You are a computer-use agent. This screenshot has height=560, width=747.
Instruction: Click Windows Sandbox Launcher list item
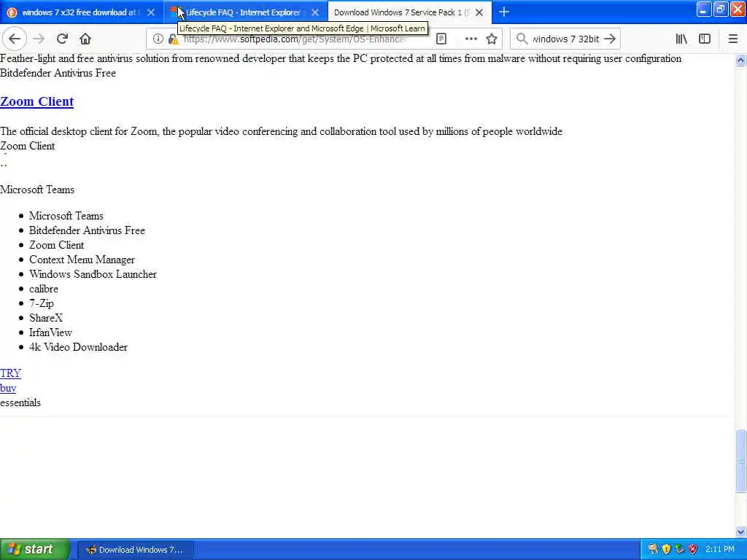93,274
